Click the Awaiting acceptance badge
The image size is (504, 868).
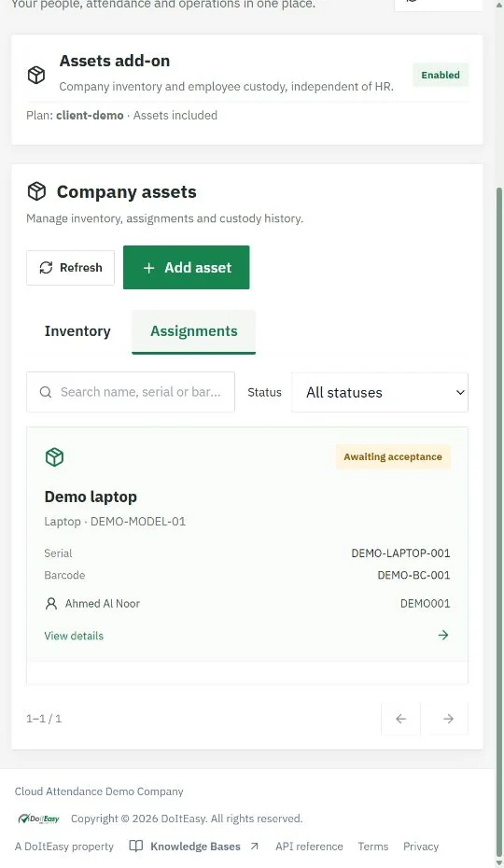coord(393,457)
